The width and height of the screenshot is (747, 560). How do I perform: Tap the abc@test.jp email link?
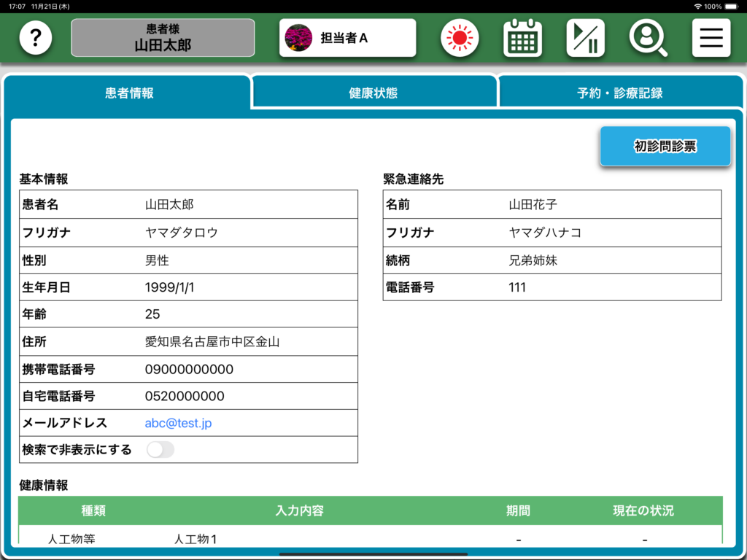coord(178,423)
